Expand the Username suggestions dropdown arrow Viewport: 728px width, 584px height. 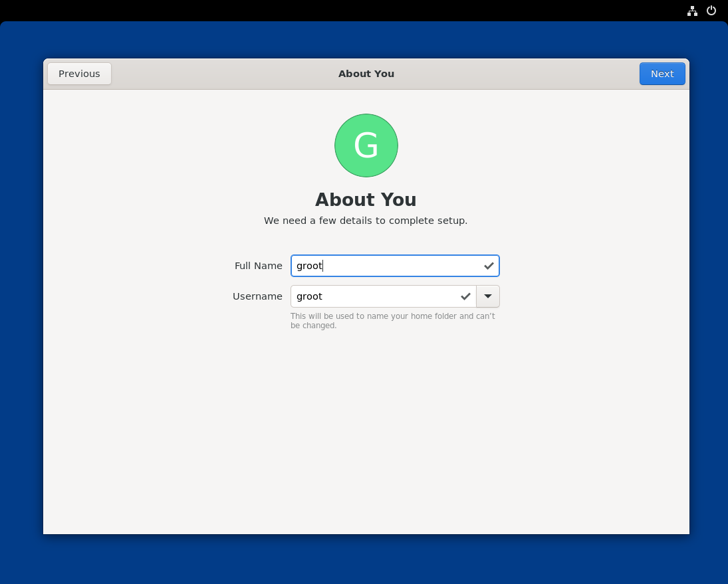488,296
